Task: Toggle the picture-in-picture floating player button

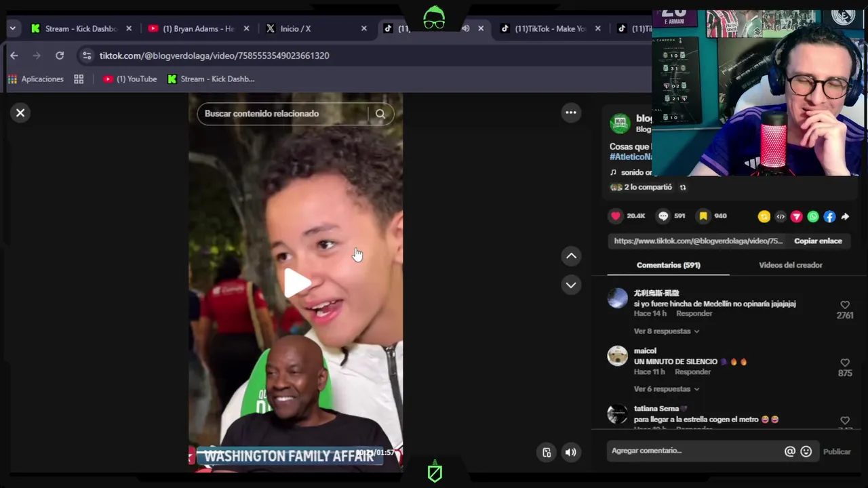Action: pyautogui.click(x=547, y=453)
